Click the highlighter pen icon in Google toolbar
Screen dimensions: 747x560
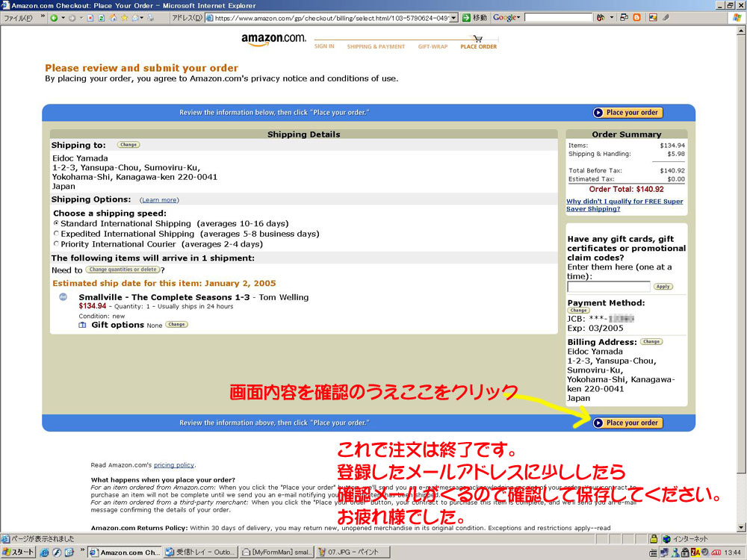tap(666, 18)
